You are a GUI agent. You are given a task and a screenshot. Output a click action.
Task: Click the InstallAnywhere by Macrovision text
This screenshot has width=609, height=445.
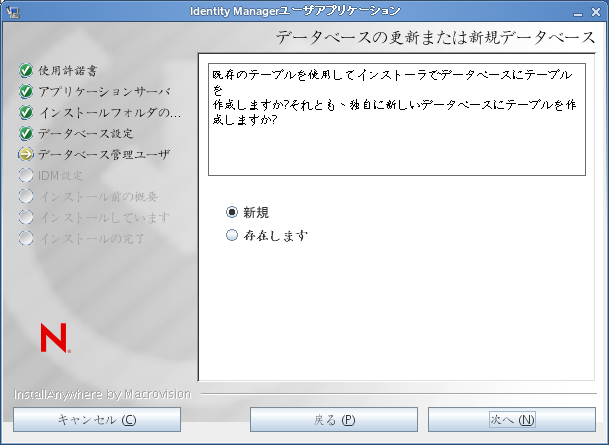103,394
